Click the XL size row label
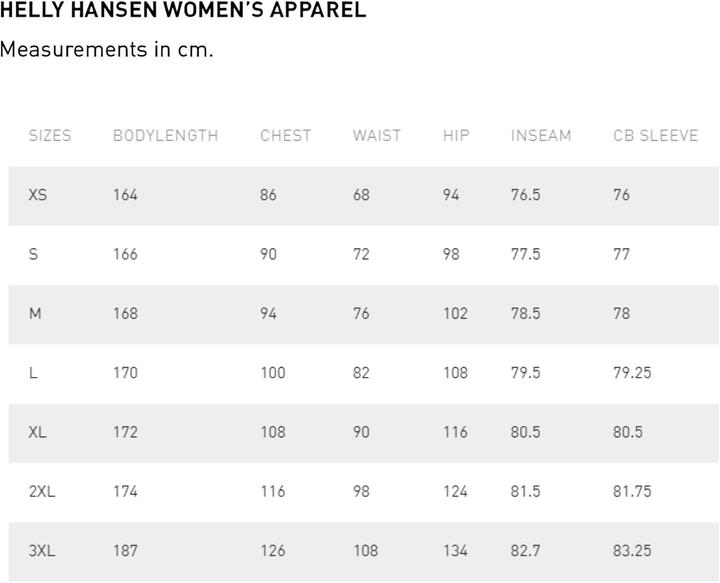This screenshot has height=583, width=720. pyautogui.click(x=38, y=432)
